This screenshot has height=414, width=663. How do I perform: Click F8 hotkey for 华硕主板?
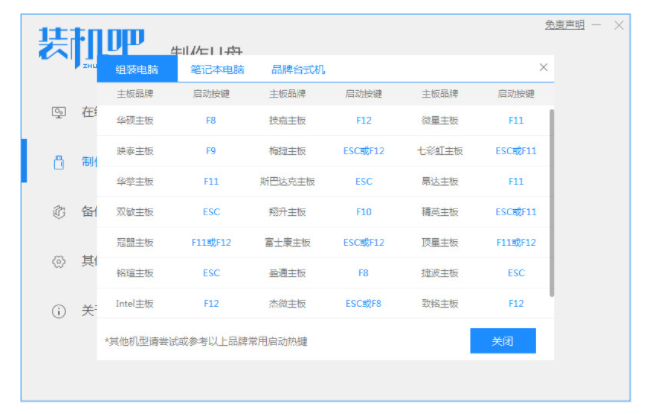click(x=211, y=120)
